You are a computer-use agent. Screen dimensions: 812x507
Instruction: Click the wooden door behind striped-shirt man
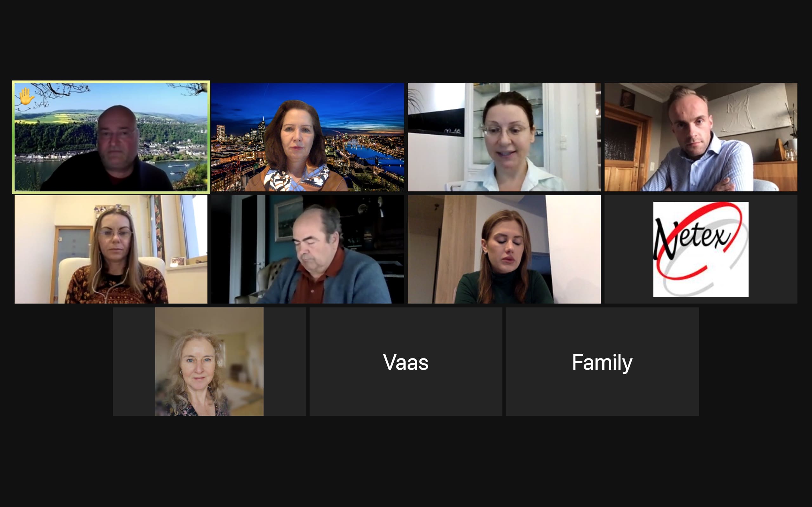click(x=626, y=148)
